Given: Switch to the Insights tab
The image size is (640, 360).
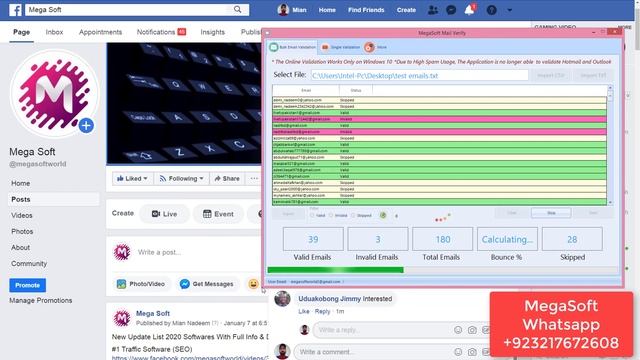Looking at the screenshot, I should pyautogui.click(x=212, y=32).
